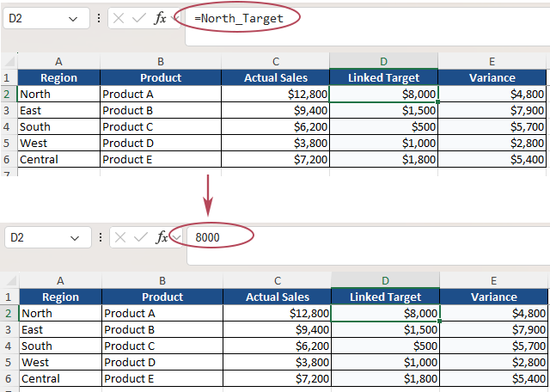
Task: Click Insert Function fx icon in top formula bar
Action: click(160, 18)
